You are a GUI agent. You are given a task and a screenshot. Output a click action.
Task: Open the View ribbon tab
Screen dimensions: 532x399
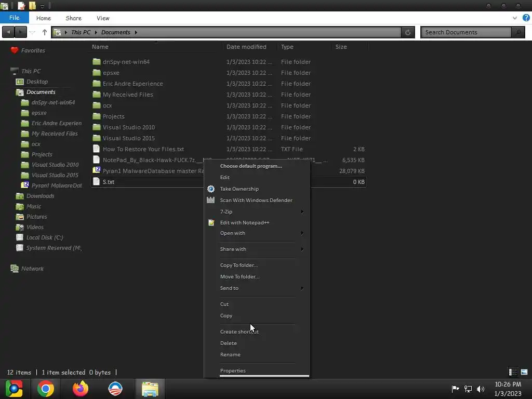[x=103, y=18]
